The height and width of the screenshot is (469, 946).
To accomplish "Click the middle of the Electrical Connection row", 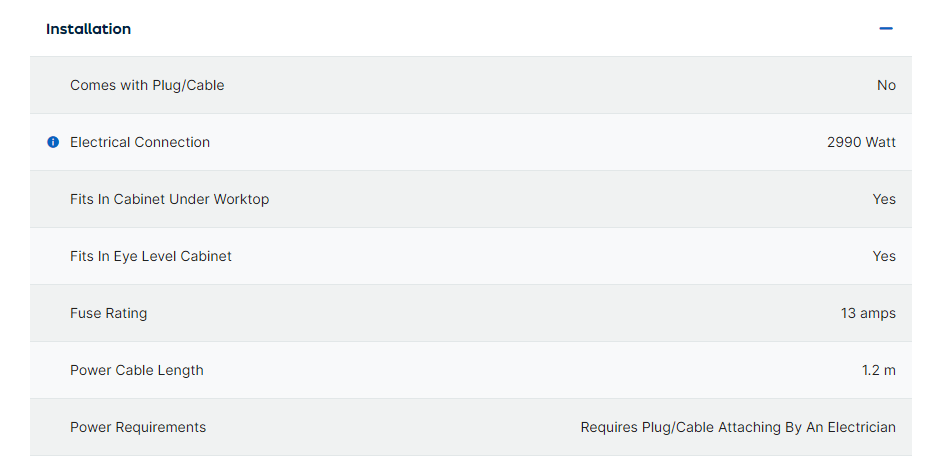I will coord(471,142).
